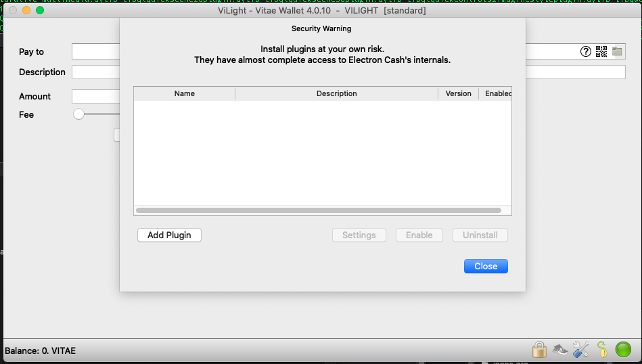Viewport: 642px width, 364px height.
Task: Click the Uninstall plugin button
Action: pos(480,235)
